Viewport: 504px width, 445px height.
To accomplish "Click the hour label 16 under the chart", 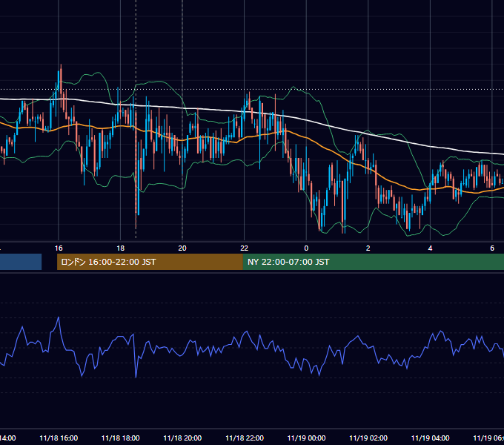I will pos(59,248).
